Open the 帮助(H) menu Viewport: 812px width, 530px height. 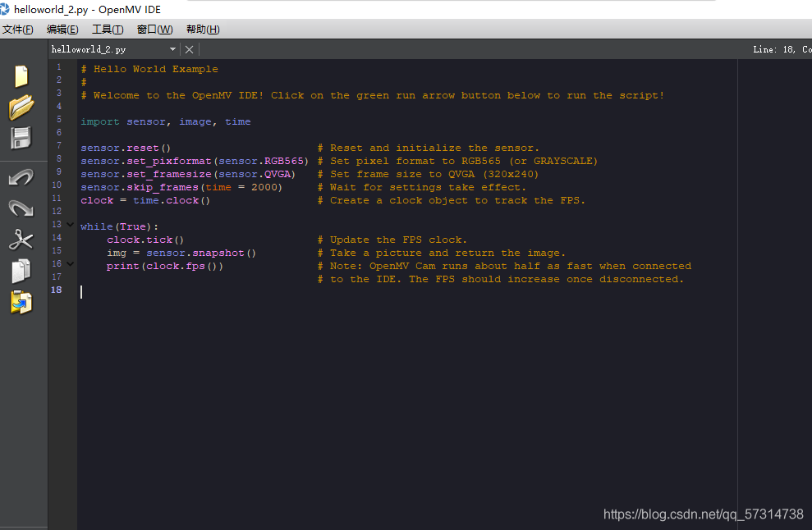click(203, 30)
